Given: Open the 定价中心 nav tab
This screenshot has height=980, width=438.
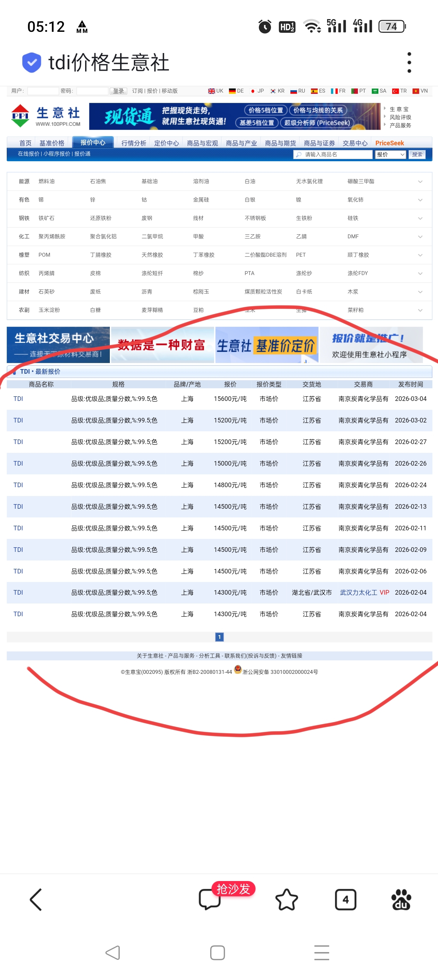Looking at the screenshot, I should point(166,143).
